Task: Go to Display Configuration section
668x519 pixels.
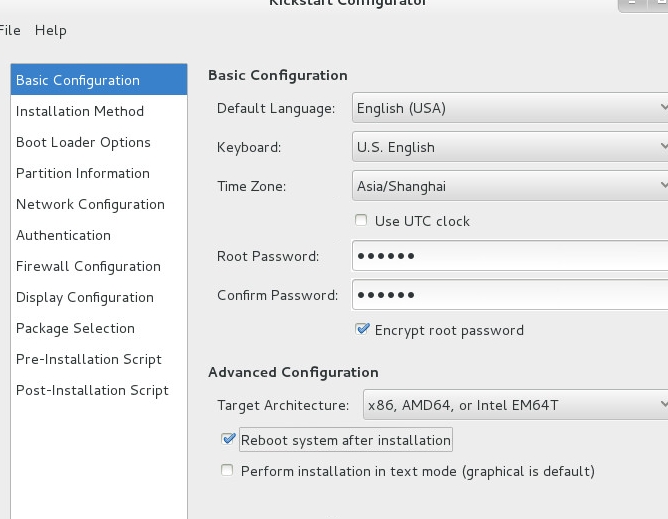Action: tap(99, 297)
